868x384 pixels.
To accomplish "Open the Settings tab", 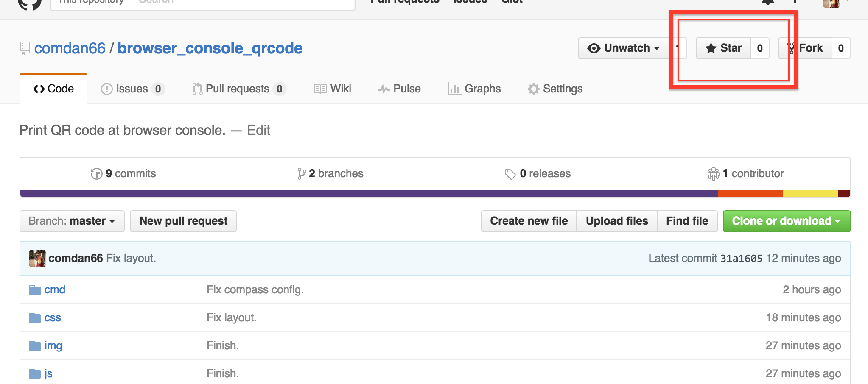I will tap(555, 89).
